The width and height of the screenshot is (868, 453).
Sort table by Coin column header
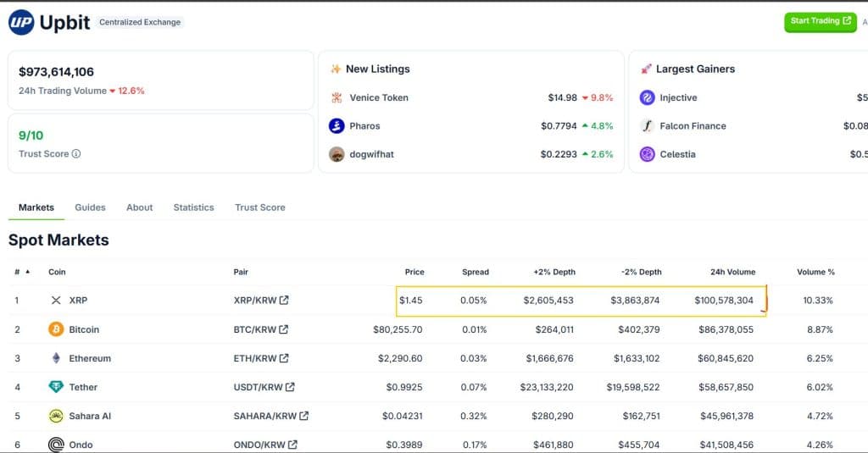57,272
